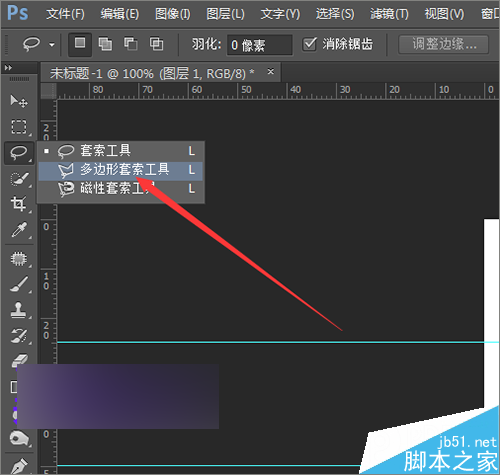
Task: Choose 磁性套索工具 from the flyout
Action: [121, 189]
